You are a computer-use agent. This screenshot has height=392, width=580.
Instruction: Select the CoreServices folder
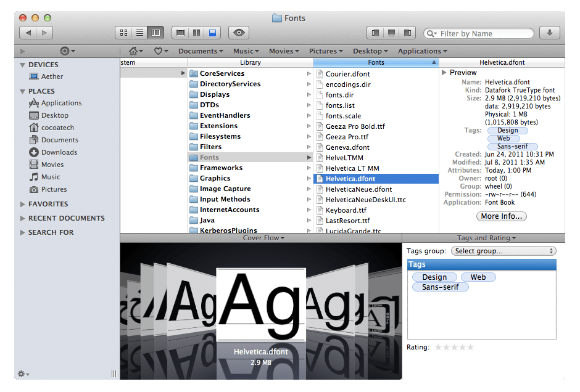click(x=251, y=73)
